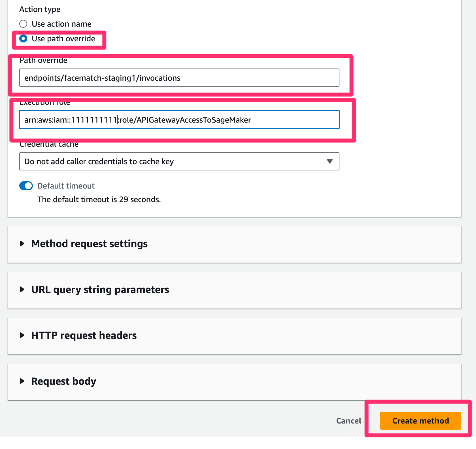Click the Credential cache dropdown arrow icon
The height and width of the screenshot is (449, 476).
(x=330, y=161)
